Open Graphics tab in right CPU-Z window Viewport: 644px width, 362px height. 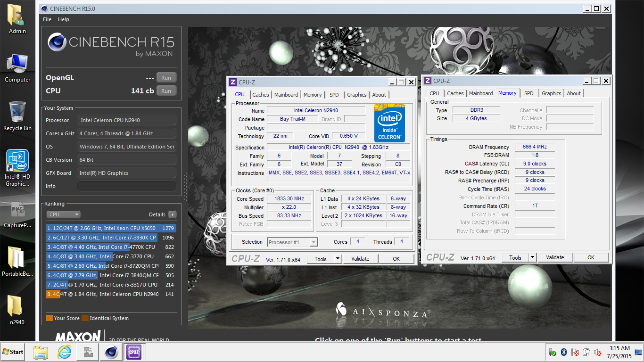pyautogui.click(x=552, y=93)
